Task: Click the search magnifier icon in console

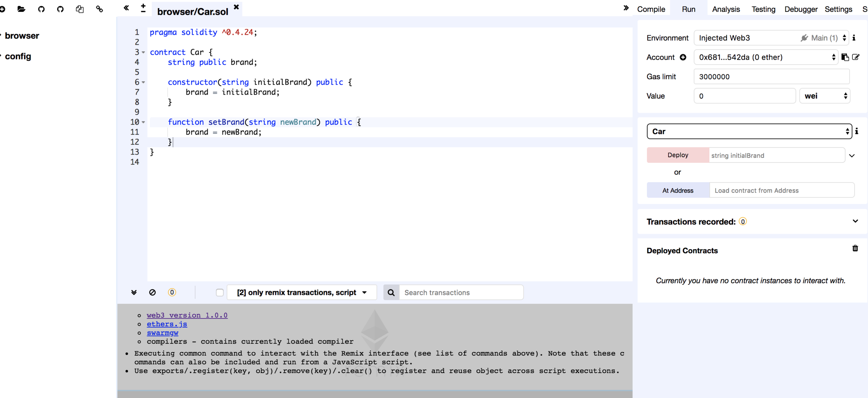Action: pyautogui.click(x=391, y=293)
